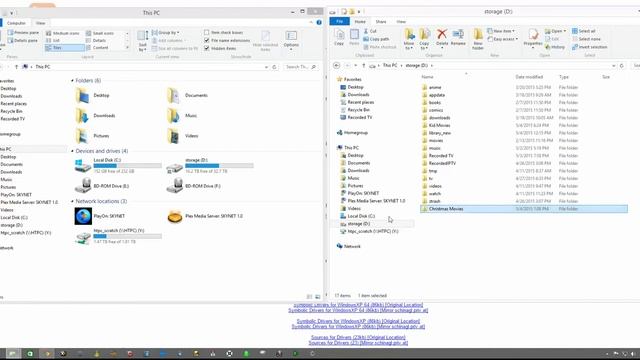Click the New folder icon in the ribbon
Viewport: 640px width, 360px height.
(478, 39)
